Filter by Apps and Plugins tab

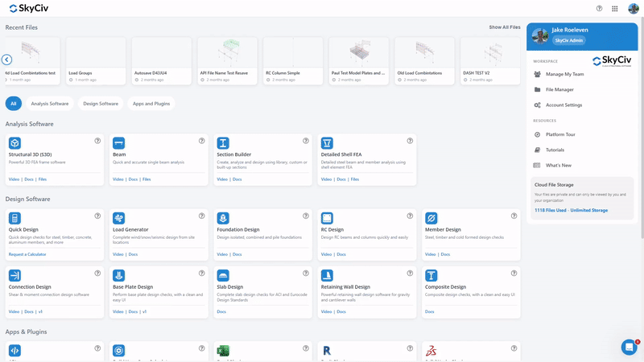[x=151, y=104]
